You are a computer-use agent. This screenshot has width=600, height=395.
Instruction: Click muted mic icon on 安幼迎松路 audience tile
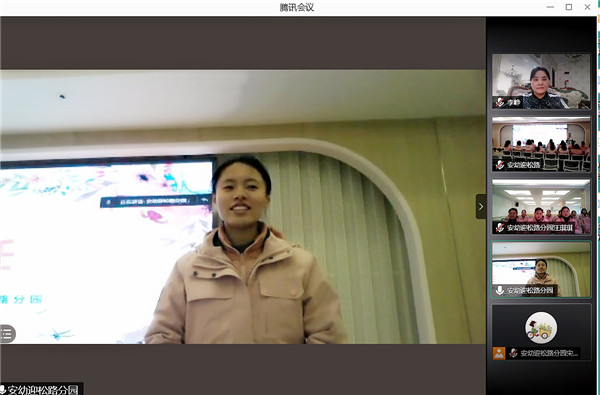point(500,165)
